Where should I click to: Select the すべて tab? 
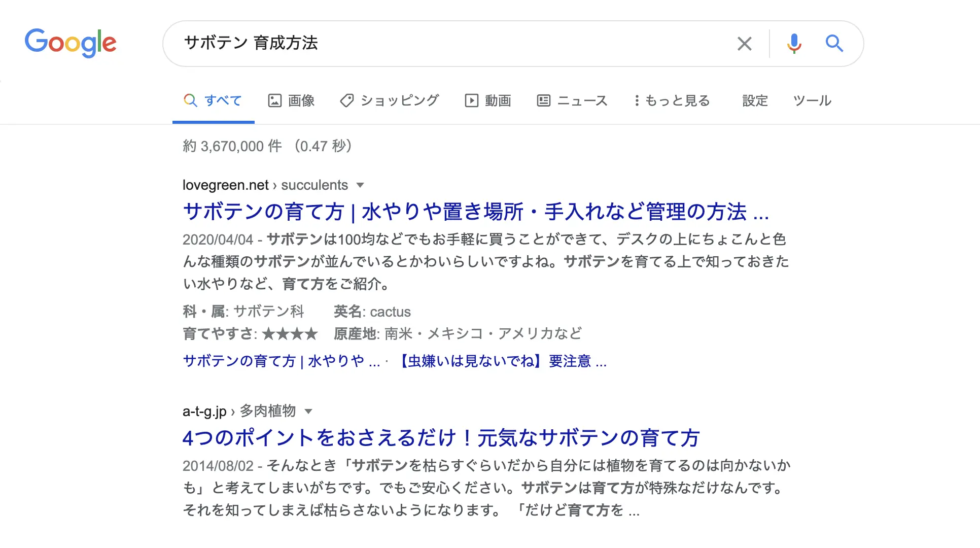coord(213,100)
